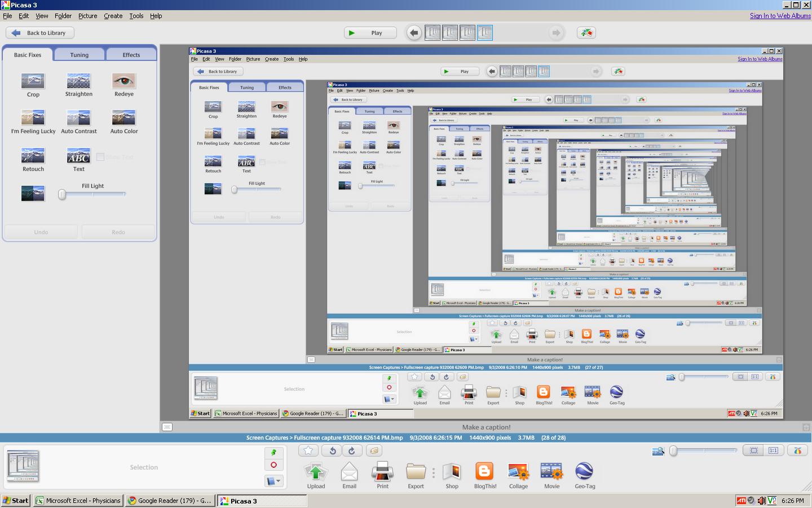Toggle hold with green pin button

tap(273, 453)
